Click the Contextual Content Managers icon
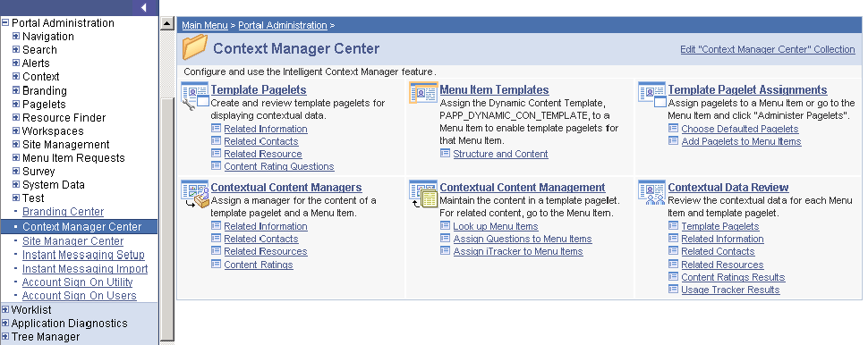The width and height of the screenshot is (868, 345). click(195, 194)
